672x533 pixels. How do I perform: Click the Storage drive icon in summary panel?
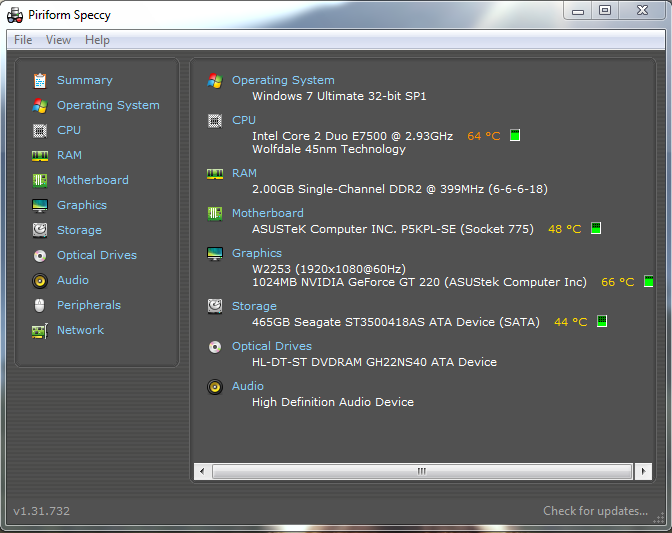(215, 306)
